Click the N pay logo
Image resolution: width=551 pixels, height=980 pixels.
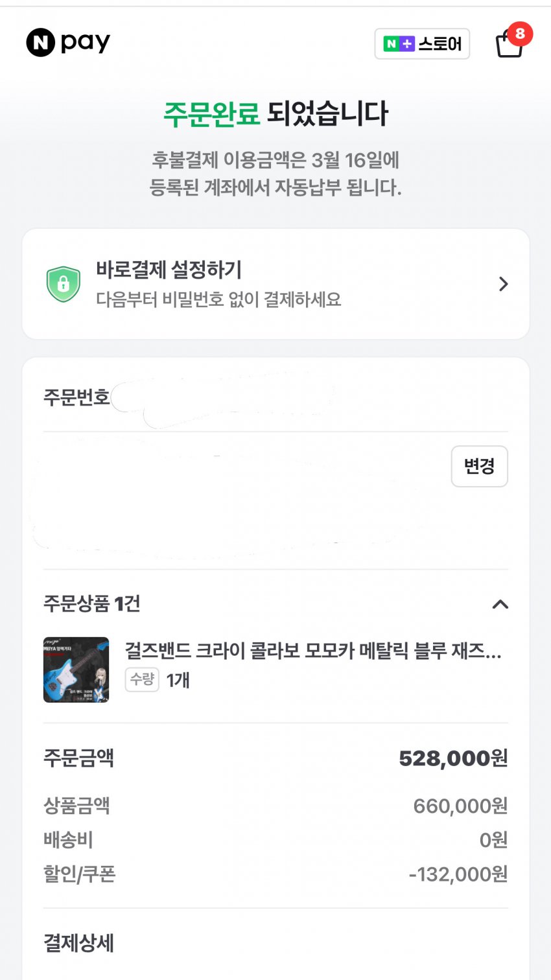point(68,43)
